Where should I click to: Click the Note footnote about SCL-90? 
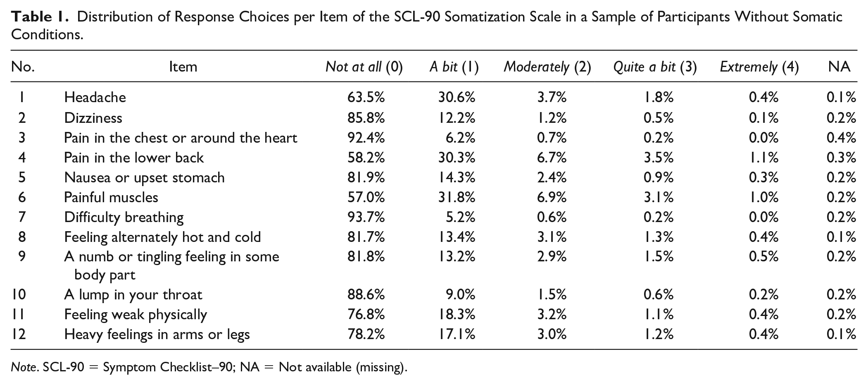[x=209, y=367]
